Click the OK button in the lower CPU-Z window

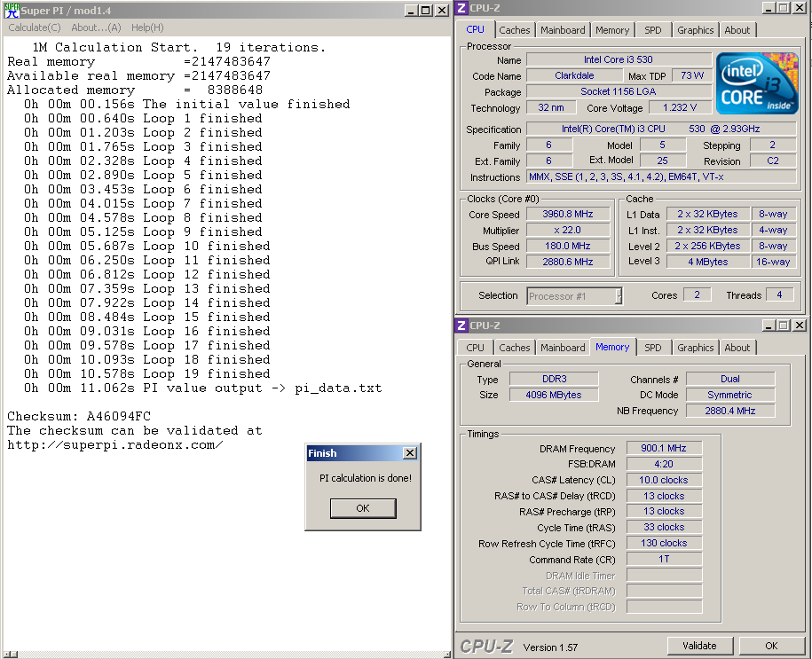[771, 646]
